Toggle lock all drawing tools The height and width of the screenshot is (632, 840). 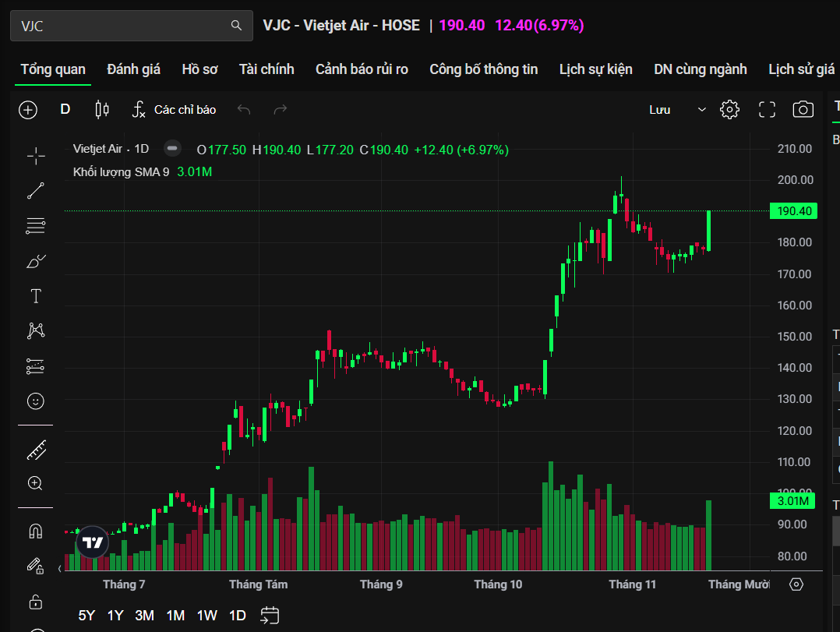[36, 602]
